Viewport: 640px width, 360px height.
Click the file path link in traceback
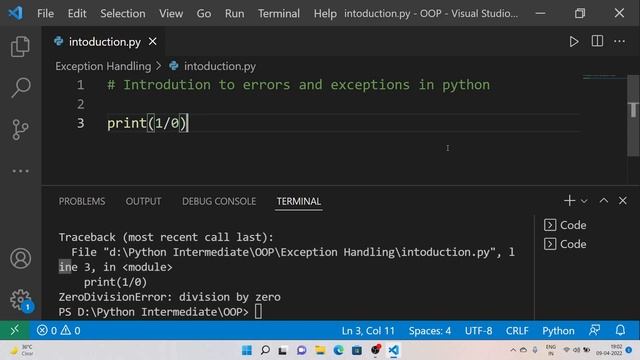point(299,252)
